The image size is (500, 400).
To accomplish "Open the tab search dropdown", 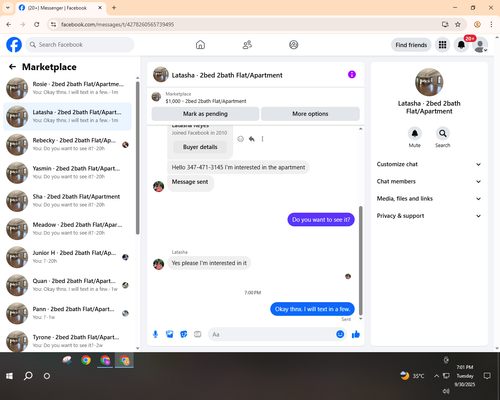I will click(x=8, y=8).
